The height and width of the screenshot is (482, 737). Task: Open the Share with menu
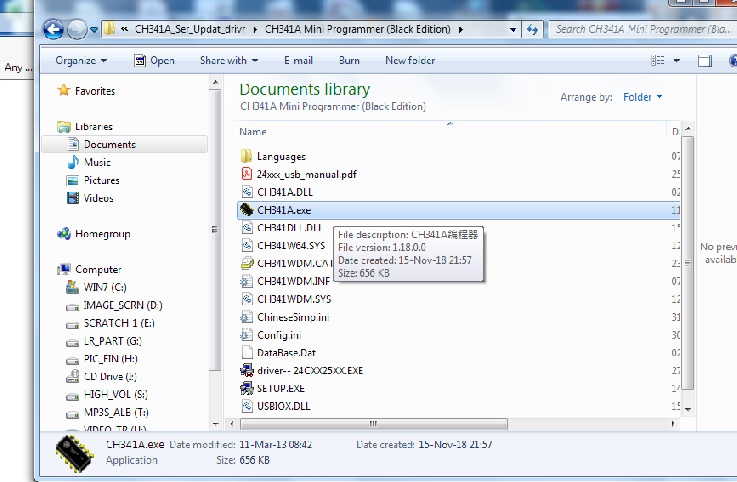point(229,60)
